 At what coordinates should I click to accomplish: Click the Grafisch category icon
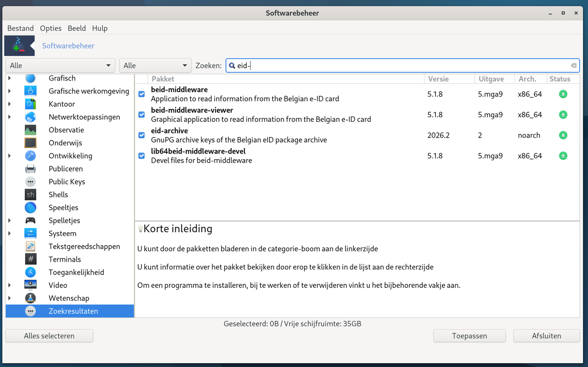pyautogui.click(x=30, y=78)
